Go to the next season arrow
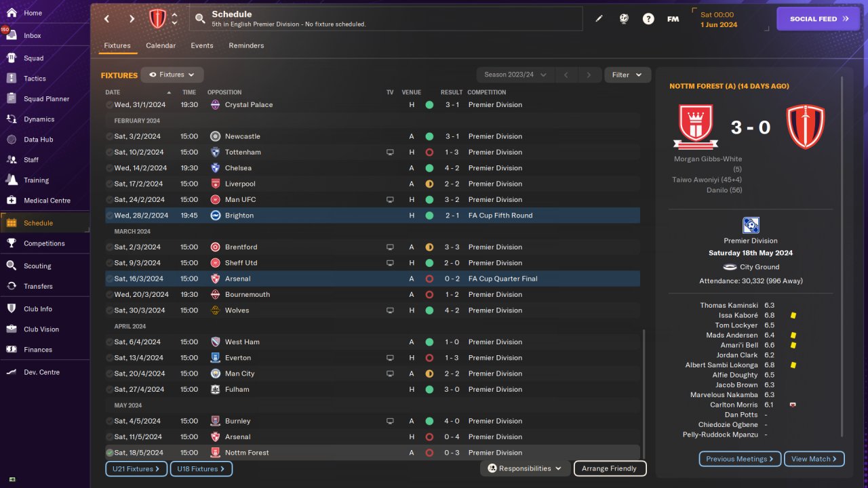868x488 pixels. tap(589, 75)
